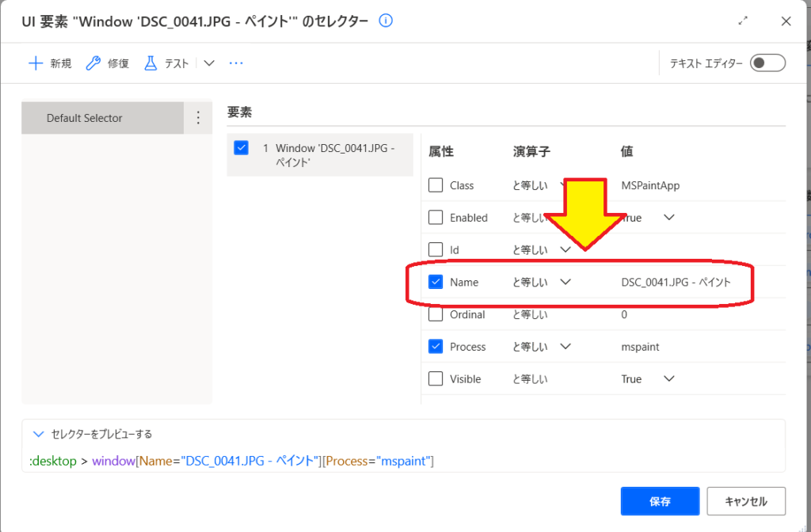This screenshot has width=811, height=532.
Task: Open the Visible value True dropdown
Action: click(668, 379)
